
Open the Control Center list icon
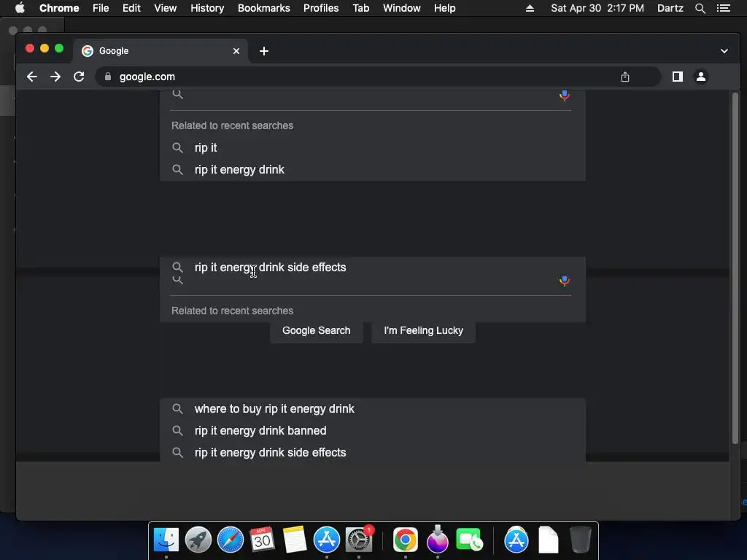pyautogui.click(x=724, y=8)
